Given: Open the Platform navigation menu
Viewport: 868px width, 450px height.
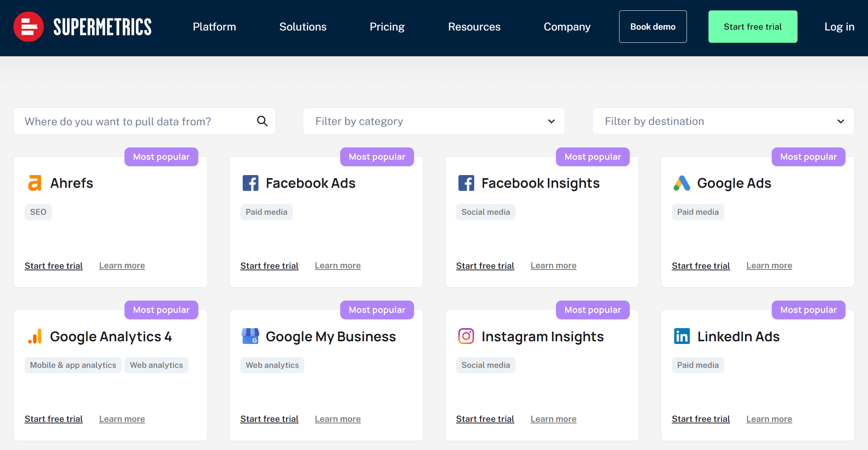Looking at the screenshot, I should [x=215, y=26].
